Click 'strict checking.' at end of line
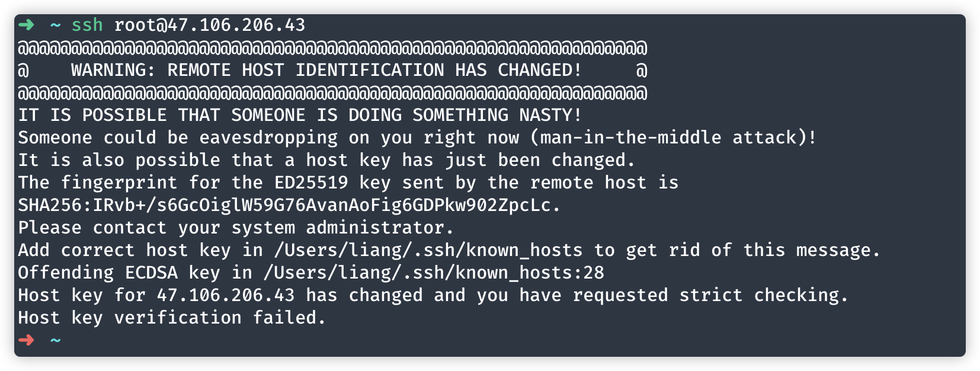Viewport: 980px width, 371px height. click(764, 295)
